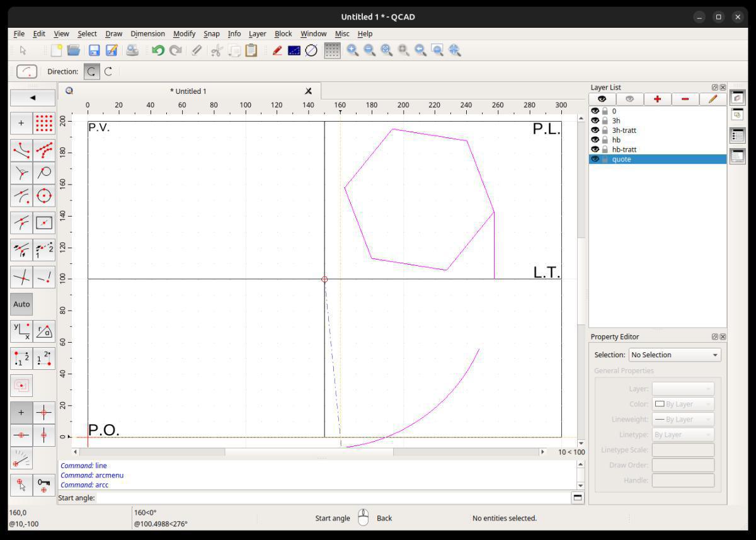
Task: Click the Auto snap button
Action: pyautogui.click(x=21, y=304)
